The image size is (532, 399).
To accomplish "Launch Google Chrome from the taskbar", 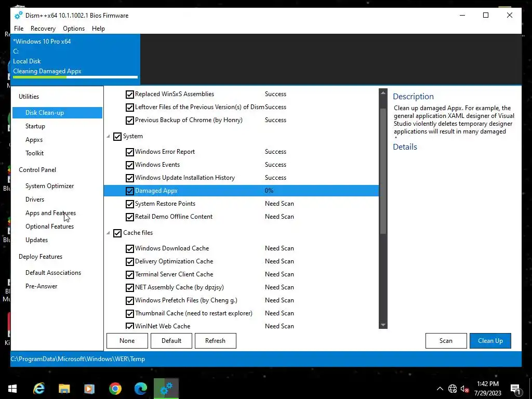I will [x=115, y=388].
